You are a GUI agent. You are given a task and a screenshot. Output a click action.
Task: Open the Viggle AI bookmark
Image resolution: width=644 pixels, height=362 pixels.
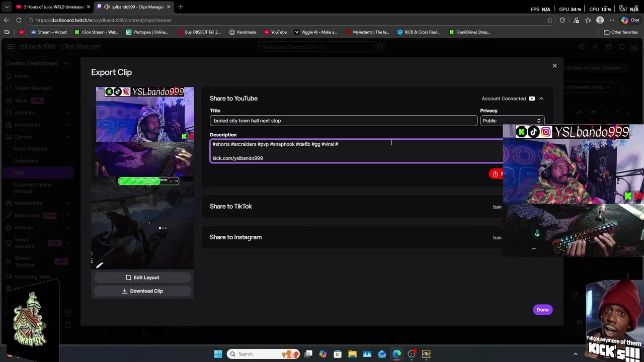pyautogui.click(x=315, y=32)
